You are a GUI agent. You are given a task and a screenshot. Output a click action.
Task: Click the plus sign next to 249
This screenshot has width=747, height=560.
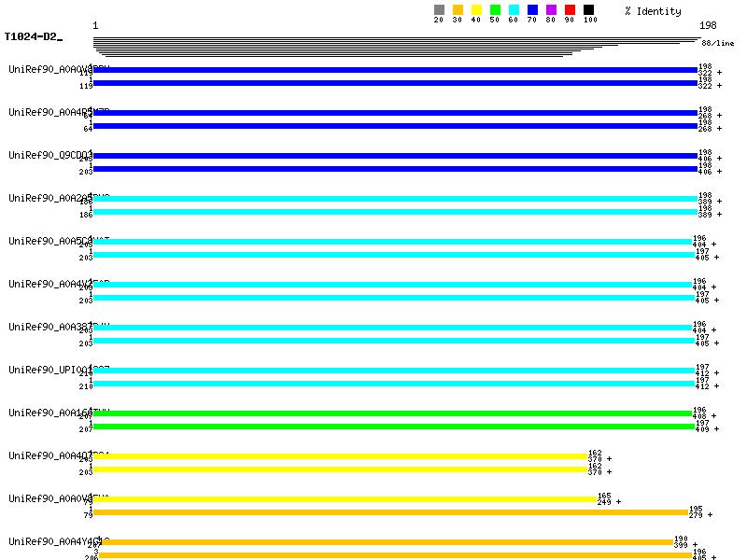(617, 502)
